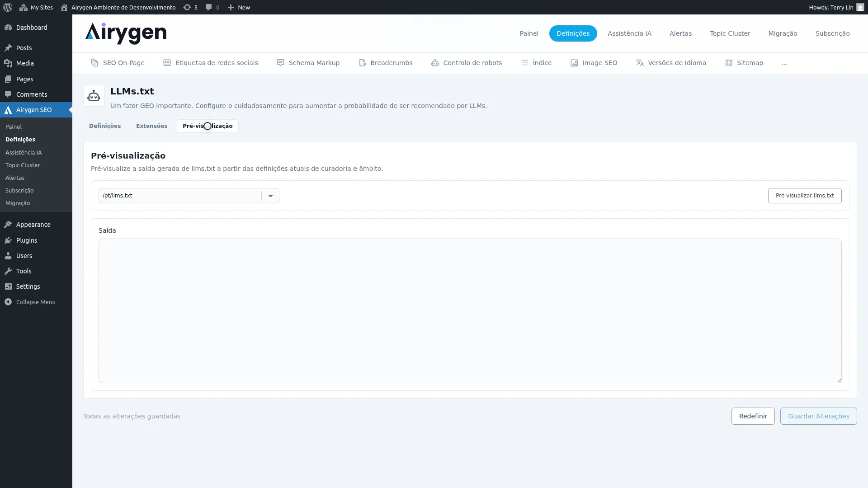Open Painel in the Airygen SEO submenu
The width and height of the screenshot is (868, 488).
(x=14, y=127)
